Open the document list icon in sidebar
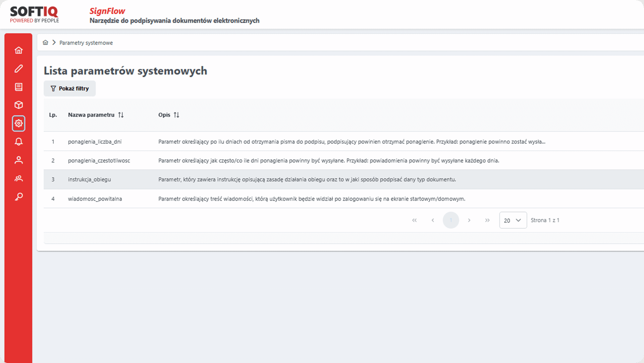The width and height of the screenshot is (644, 363). coord(19,87)
